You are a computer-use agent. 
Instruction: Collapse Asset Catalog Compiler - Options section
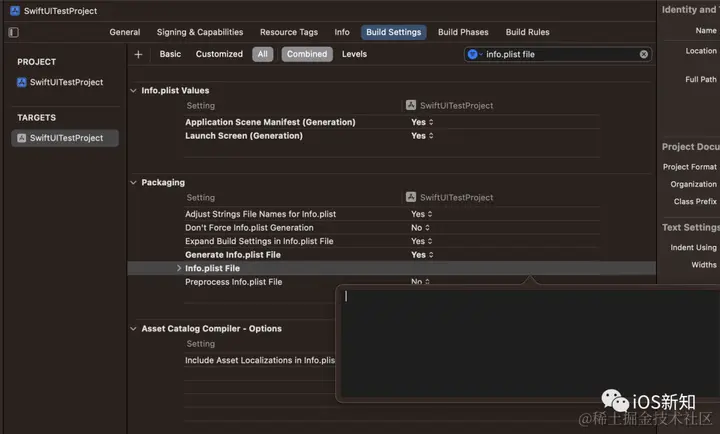(133, 328)
